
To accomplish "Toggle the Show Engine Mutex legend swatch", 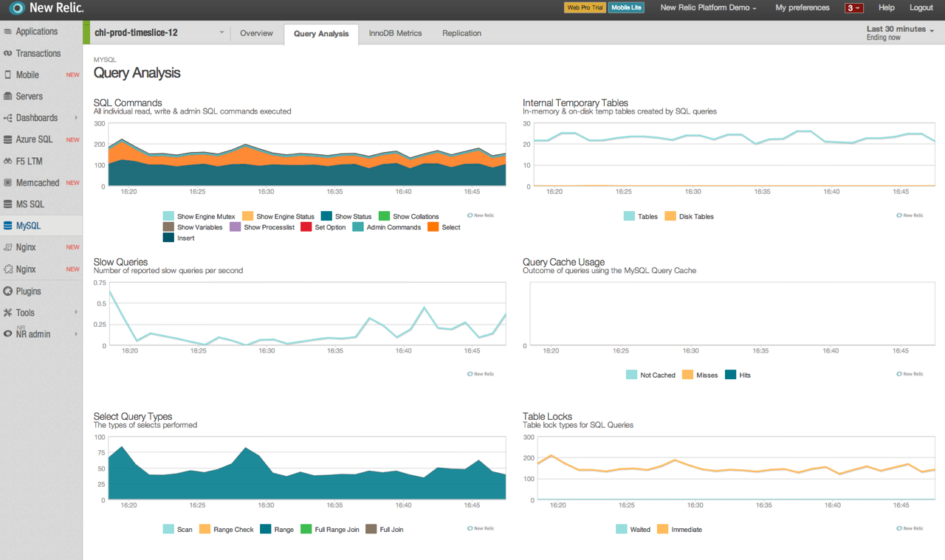I will click(x=168, y=216).
